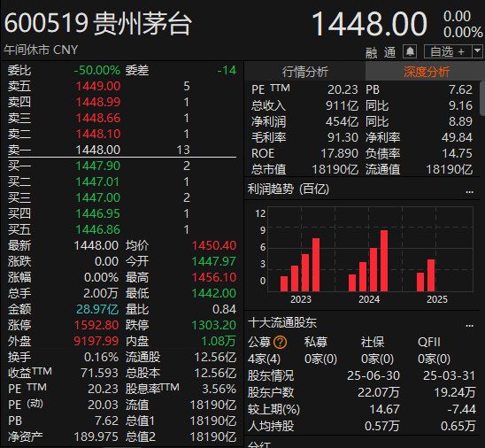Select the 私募 shareholder category
The height and width of the screenshot is (448, 485).
click(x=315, y=342)
